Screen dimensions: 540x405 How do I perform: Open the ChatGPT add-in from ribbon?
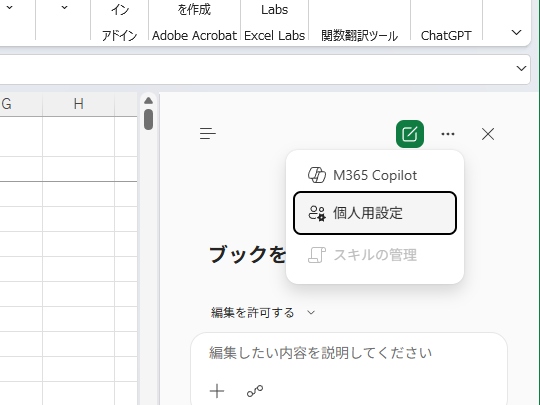[446, 35]
